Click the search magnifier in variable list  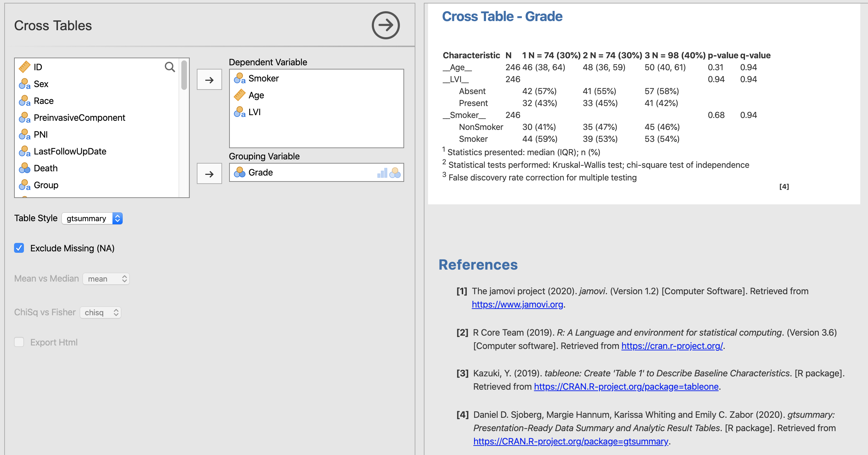(170, 67)
